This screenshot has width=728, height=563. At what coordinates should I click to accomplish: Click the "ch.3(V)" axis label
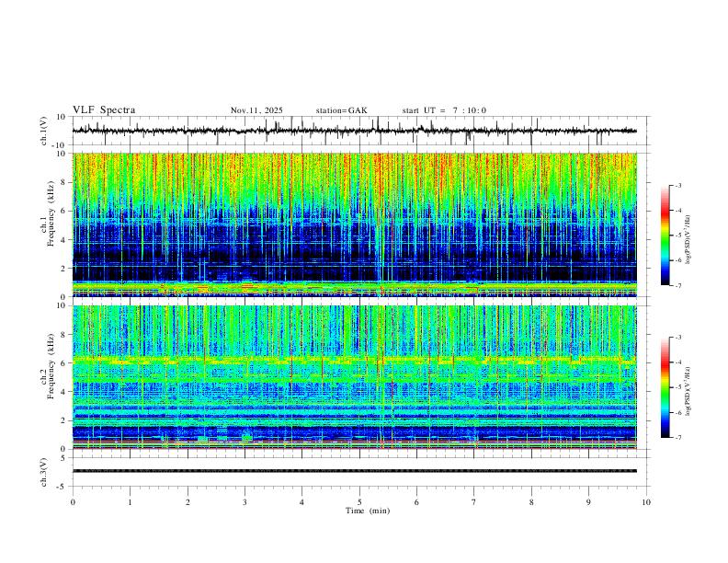point(44,472)
